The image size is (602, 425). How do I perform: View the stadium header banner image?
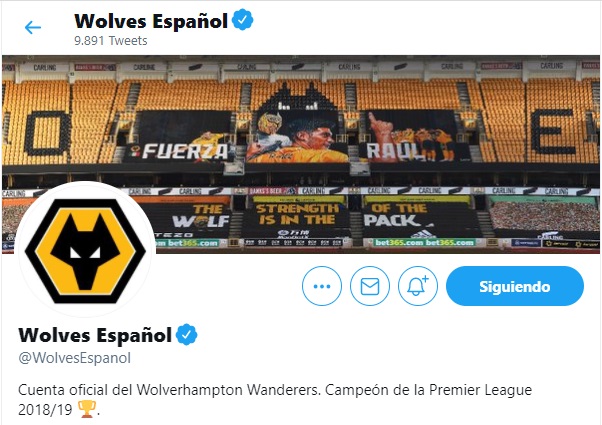click(x=301, y=154)
